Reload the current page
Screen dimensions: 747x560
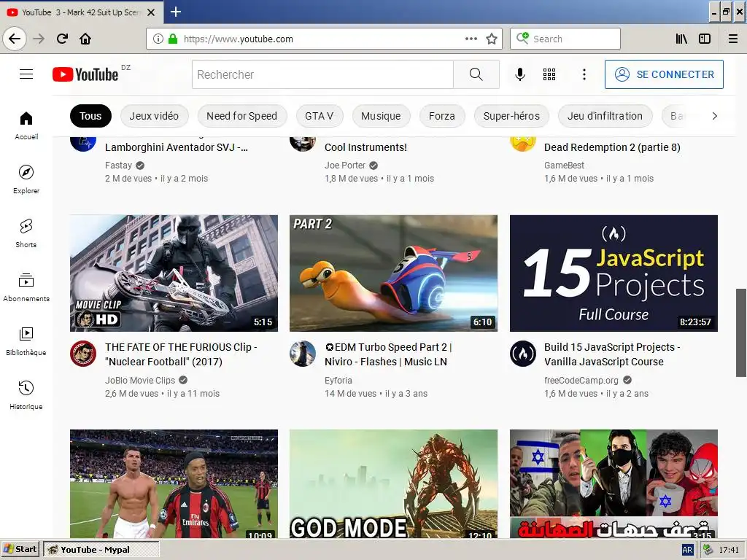(x=62, y=39)
